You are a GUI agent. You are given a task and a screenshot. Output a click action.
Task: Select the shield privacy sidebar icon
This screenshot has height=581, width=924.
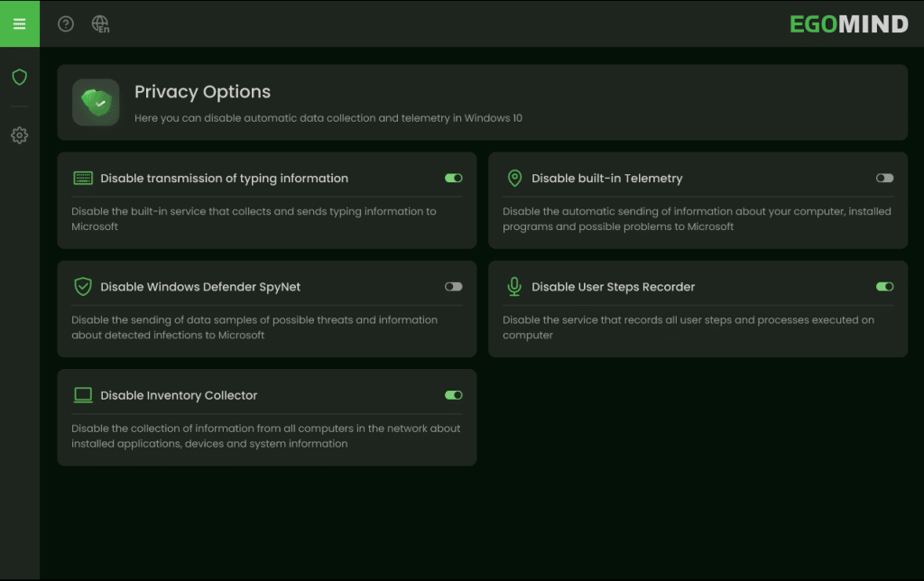pos(19,78)
